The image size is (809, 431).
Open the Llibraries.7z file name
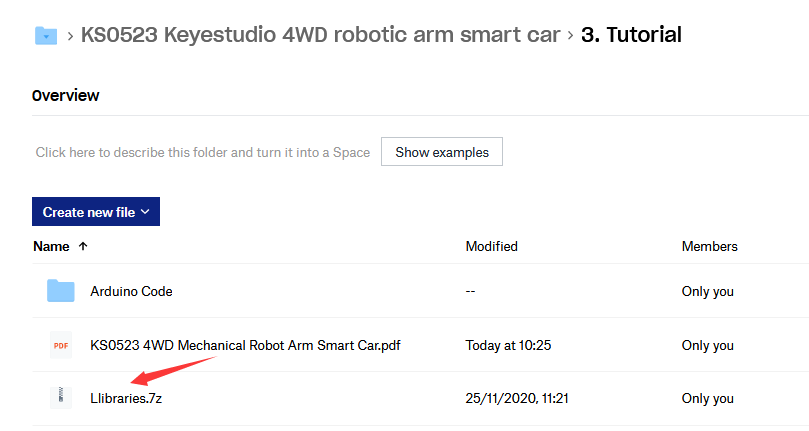126,398
